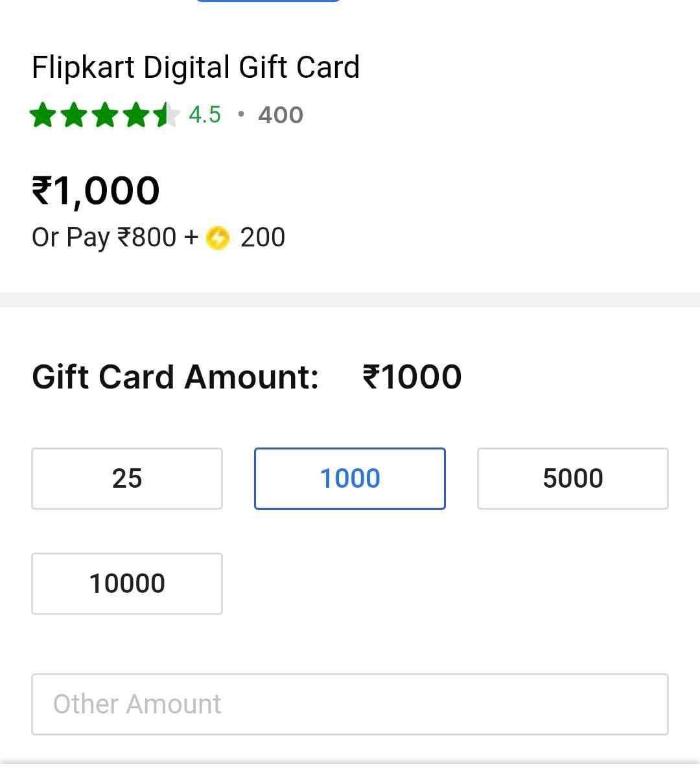Click the third green rating star
Viewport: 700px width, 777px height.
click(105, 115)
